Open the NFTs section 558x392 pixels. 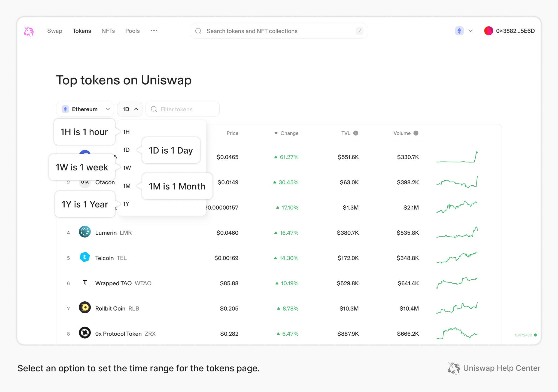tap(108, 31)
